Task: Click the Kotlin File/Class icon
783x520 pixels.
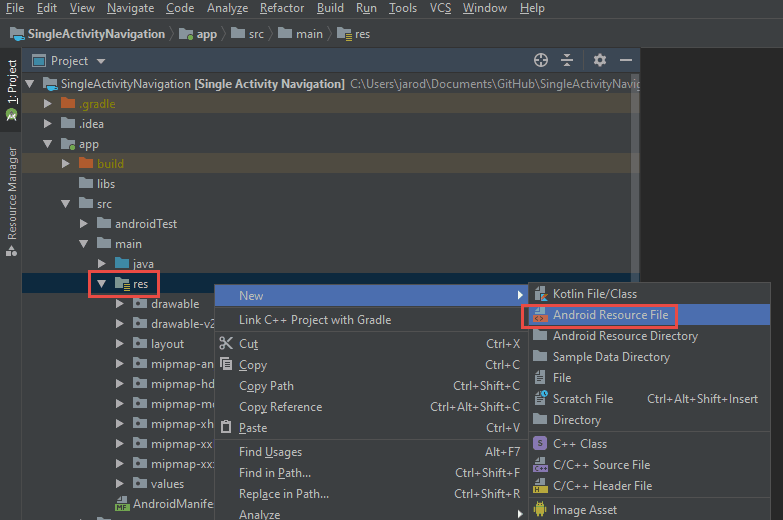Action: (541, 294)
